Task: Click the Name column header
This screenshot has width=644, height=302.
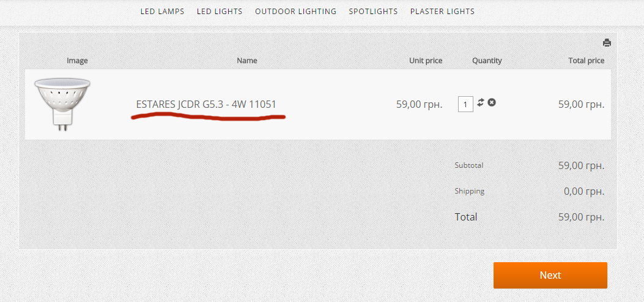Action: coord(247,61)
